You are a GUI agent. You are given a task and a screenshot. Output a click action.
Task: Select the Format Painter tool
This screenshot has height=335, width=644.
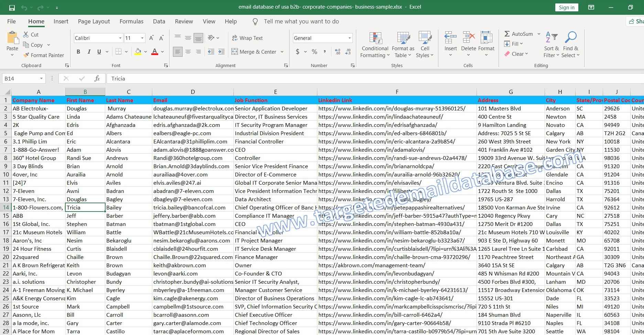(x=44, y=55)
